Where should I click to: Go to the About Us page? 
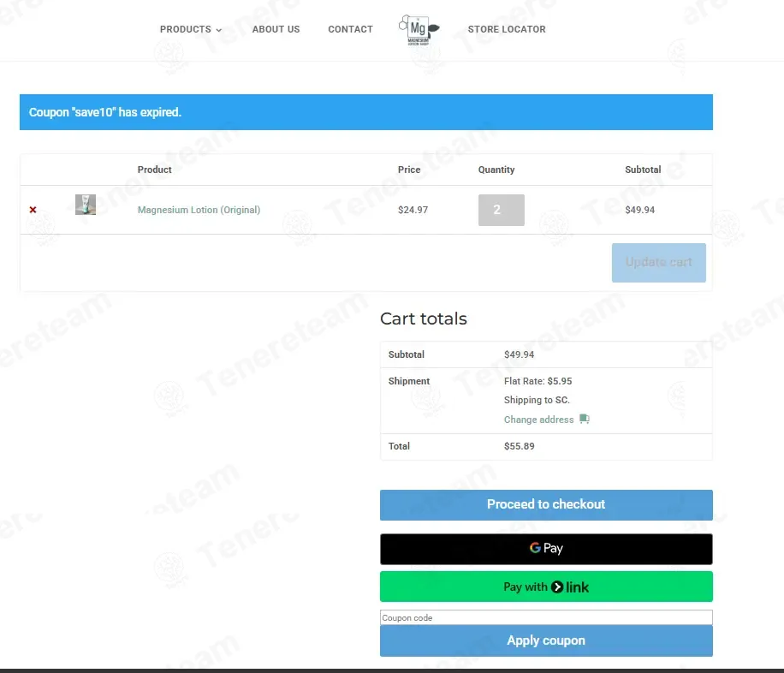276,29
